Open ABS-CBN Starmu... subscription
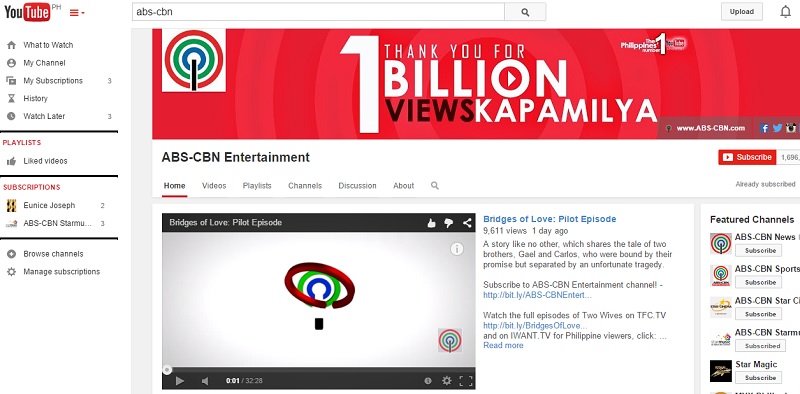 click(x=58, y=223)
